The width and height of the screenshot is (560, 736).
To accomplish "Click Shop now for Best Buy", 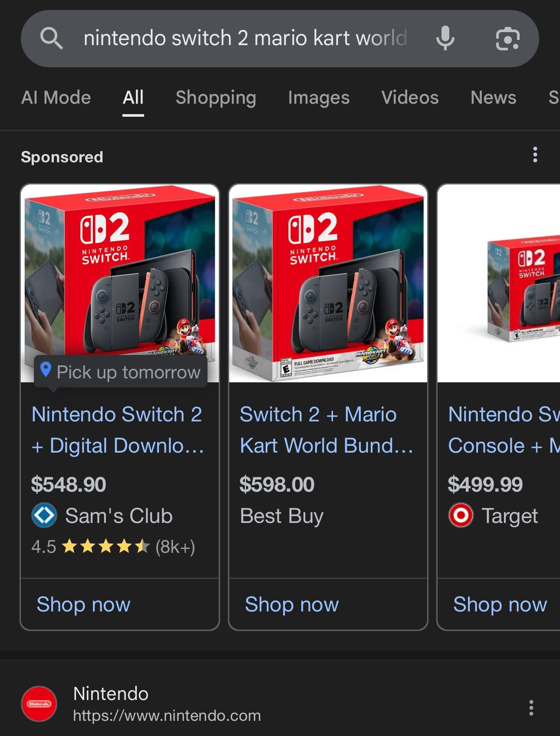I will (x=292, y=604).
